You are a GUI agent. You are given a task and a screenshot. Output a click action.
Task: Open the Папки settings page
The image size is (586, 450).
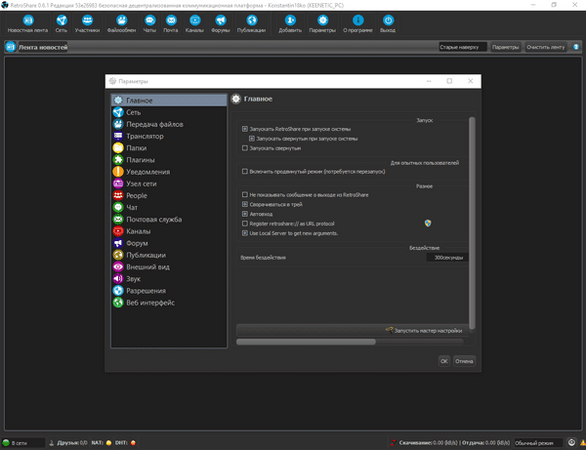169,148
